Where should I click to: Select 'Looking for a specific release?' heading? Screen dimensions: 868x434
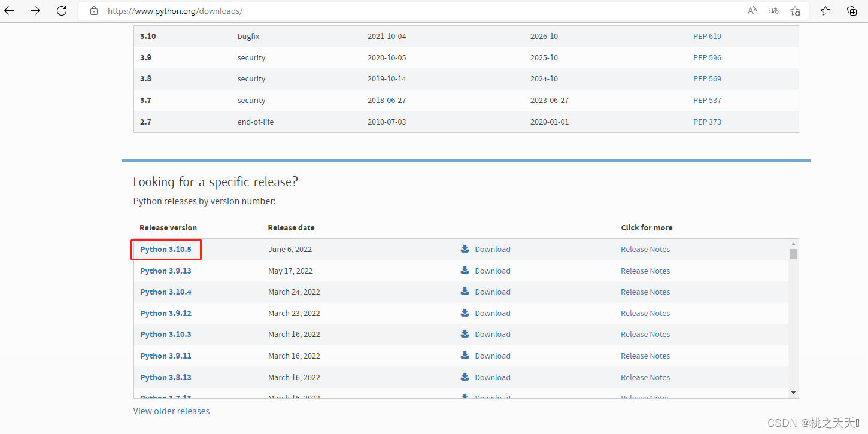coord(216,182)
